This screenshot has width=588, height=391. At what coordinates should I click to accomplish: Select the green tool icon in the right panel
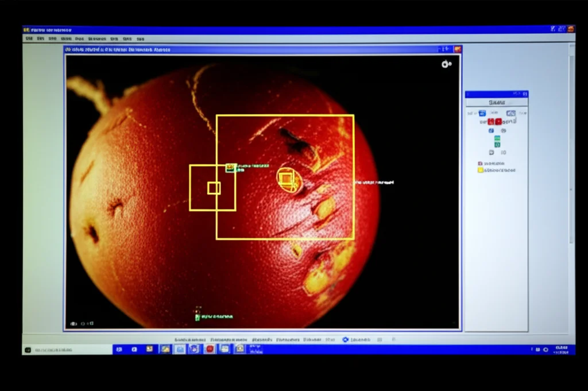497,138
